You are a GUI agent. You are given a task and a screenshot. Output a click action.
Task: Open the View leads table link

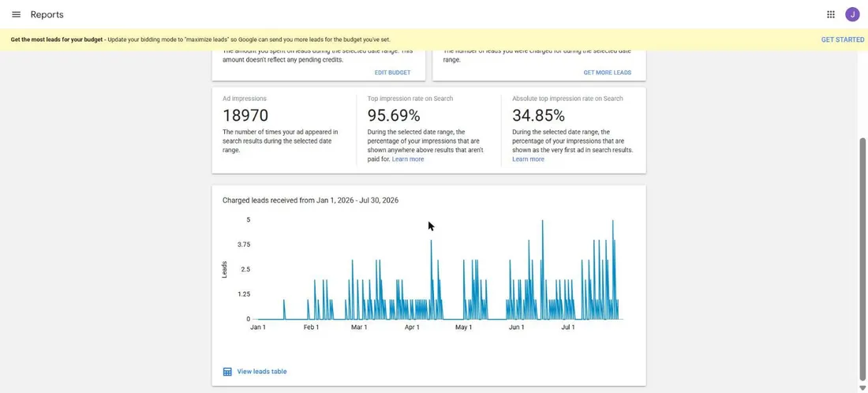click(262, 372)
